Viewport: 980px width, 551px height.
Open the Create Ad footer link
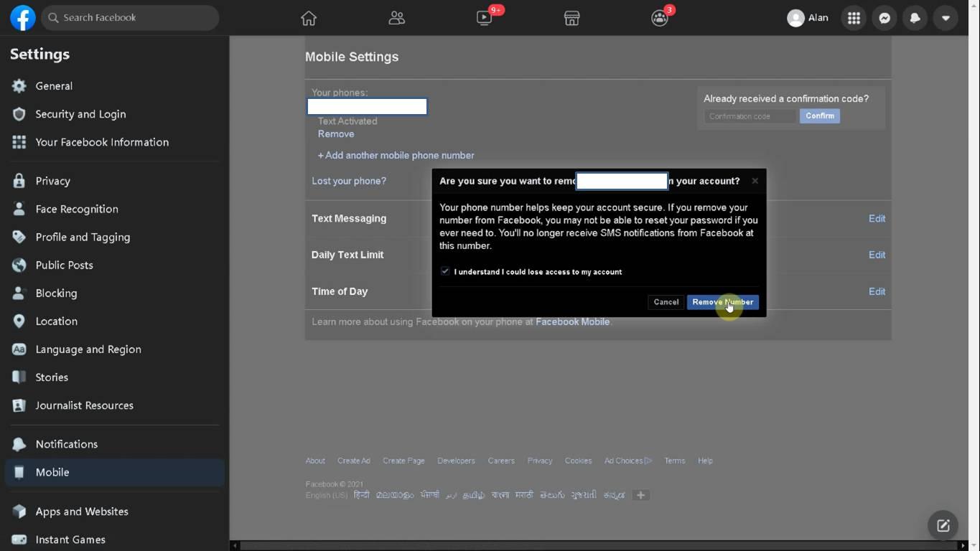pyautogui.click(x=354, y=461)
